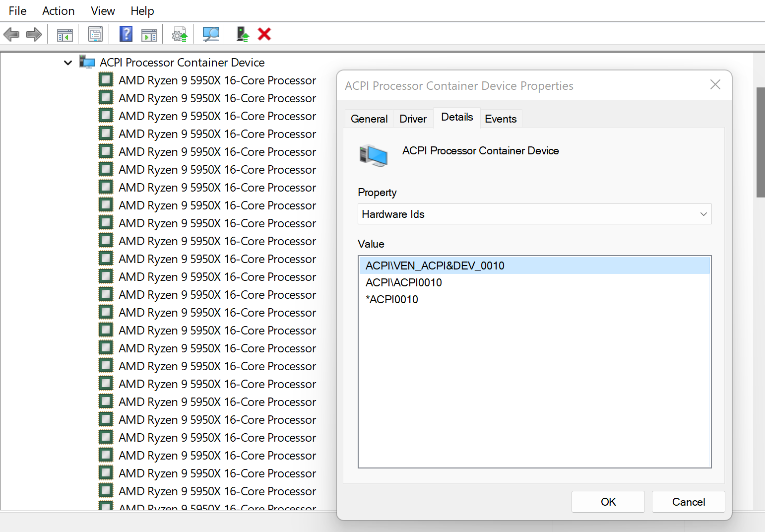
Task: Click the OK button
Action: tap(608, 502)
